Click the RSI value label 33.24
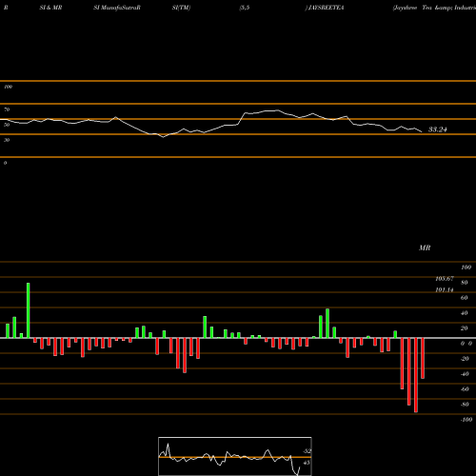476x476 pixels. pos(438,129)
